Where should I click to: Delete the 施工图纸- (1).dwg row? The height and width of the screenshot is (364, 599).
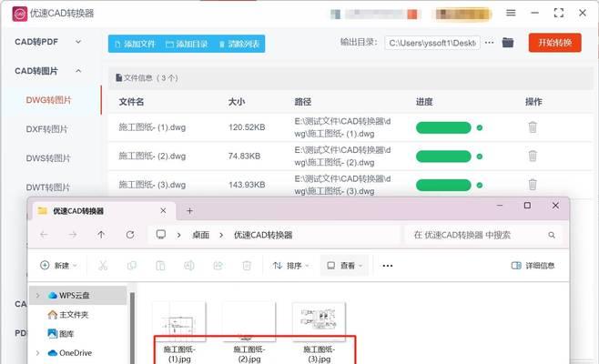point(533,127)
